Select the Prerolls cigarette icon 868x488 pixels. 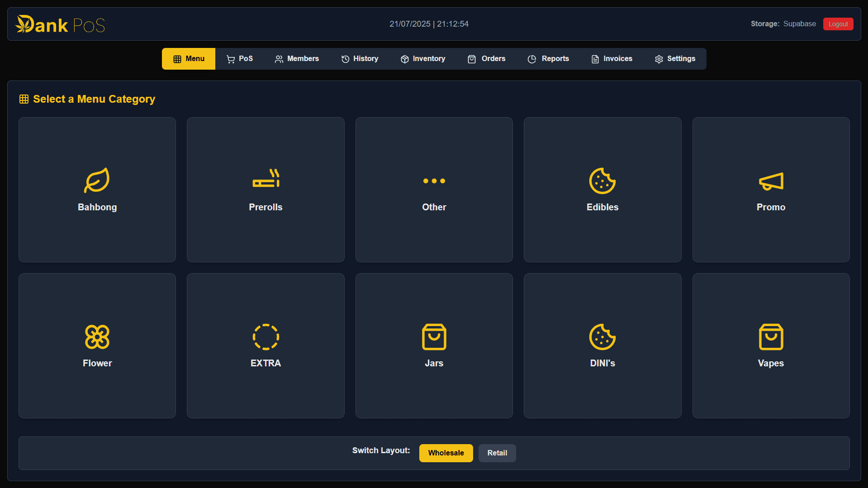pos(266,179)
